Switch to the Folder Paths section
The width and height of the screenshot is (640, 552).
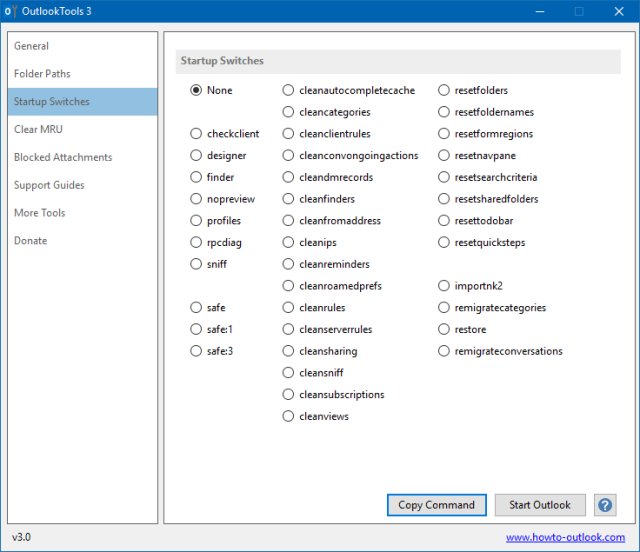pyautogui.click(x=42, y=74)
